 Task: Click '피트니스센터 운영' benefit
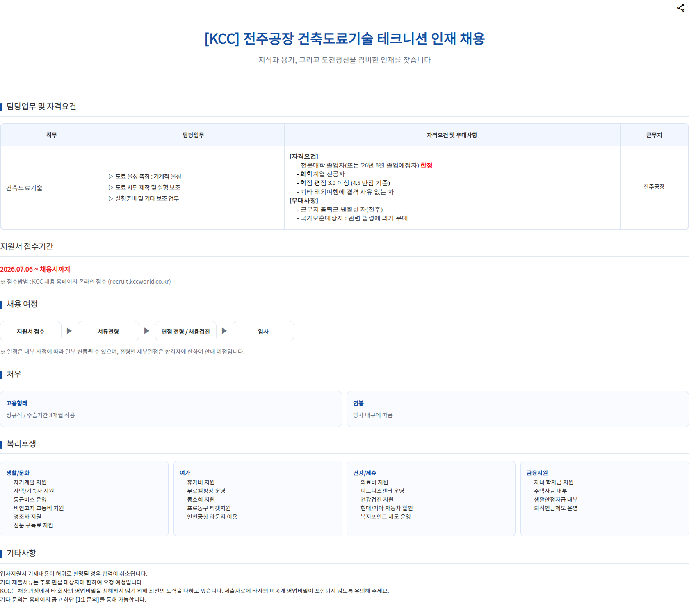pyautogui.click(x=382, y=491)
